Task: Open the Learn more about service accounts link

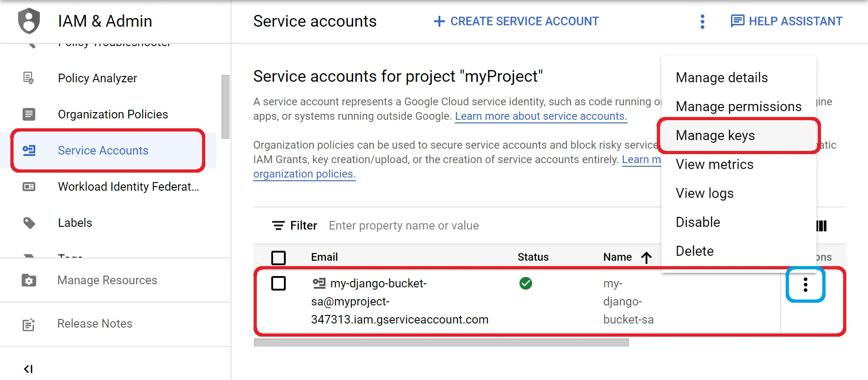Action: coord(541,116)
